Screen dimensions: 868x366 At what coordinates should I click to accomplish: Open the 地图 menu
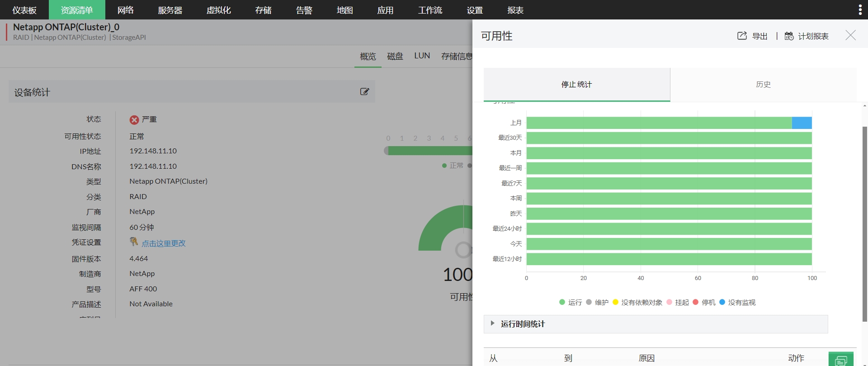(345, 10)
